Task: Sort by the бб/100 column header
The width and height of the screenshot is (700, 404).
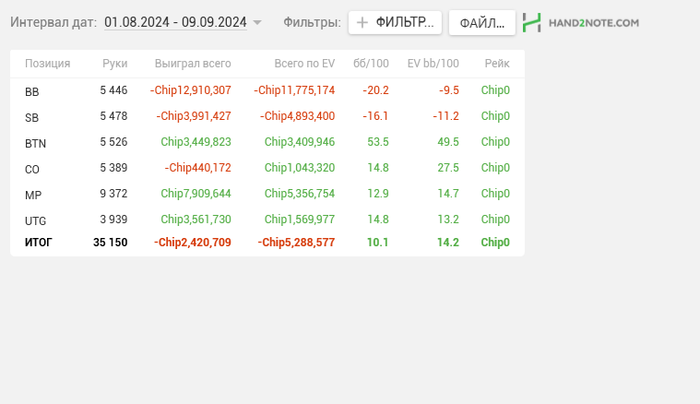Action: [371, 63]
